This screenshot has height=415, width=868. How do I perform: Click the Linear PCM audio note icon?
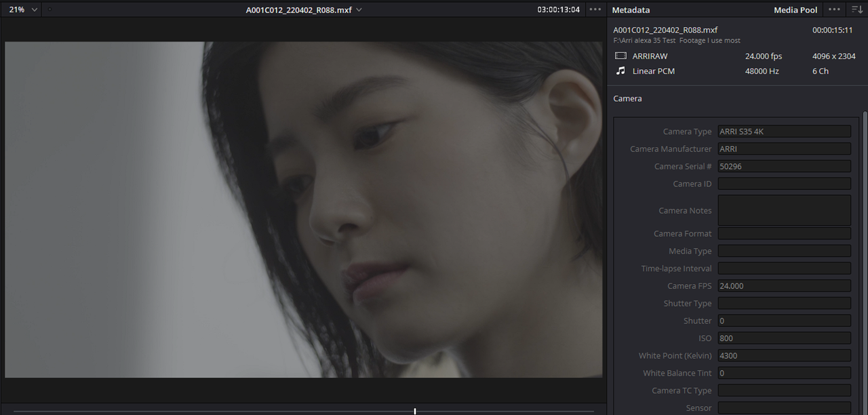620,71
